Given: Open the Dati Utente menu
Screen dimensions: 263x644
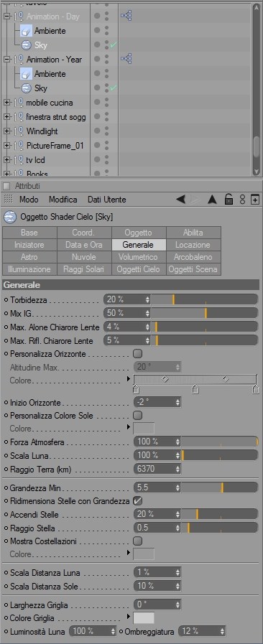Looking at the screenshot, I should (x=107, y=200).
